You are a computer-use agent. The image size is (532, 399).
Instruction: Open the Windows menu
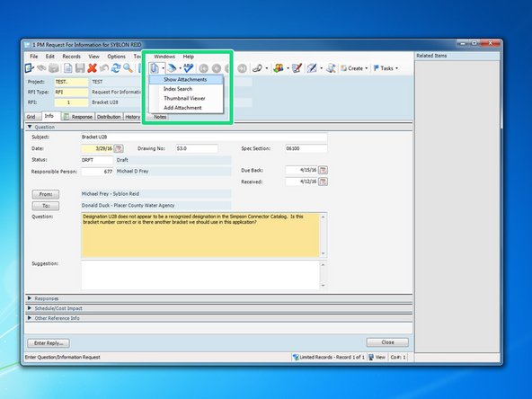pos(164,57)
